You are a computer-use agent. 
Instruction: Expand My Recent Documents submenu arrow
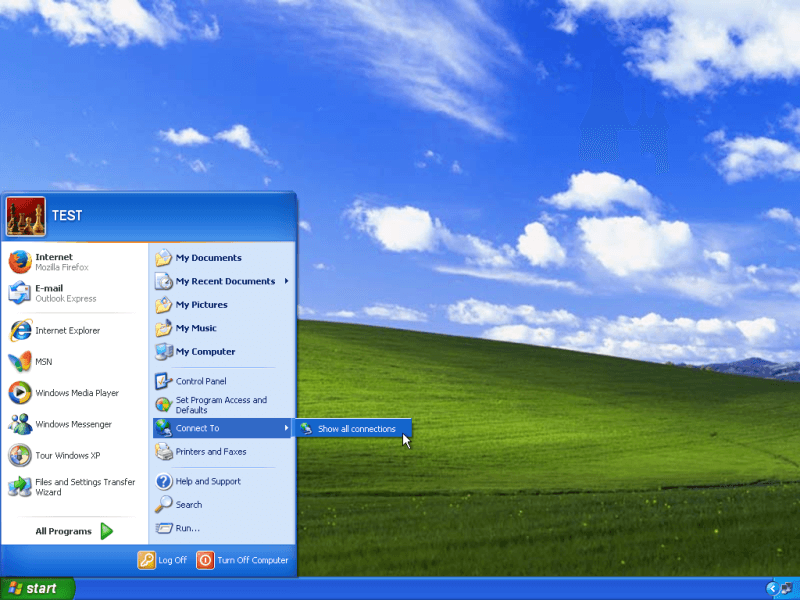click(x=286, y=281)
